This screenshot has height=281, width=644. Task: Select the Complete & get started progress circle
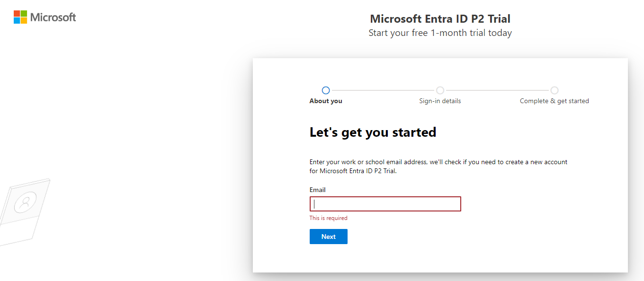point(555,90)
